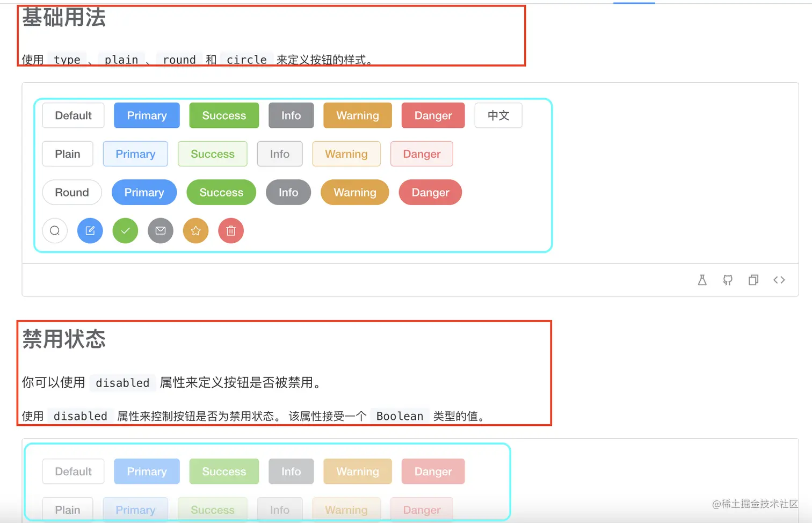The height and width of the screenshot is (523, 812).
Task: Click the orange circular star icon button
Action: point(195,230)
